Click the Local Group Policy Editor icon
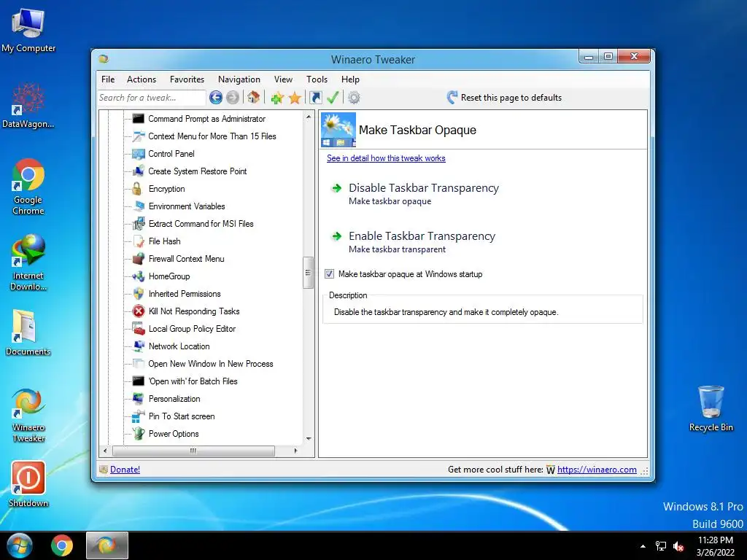The width and height of the screenshot is (747, 560). [x=139, y=329]
